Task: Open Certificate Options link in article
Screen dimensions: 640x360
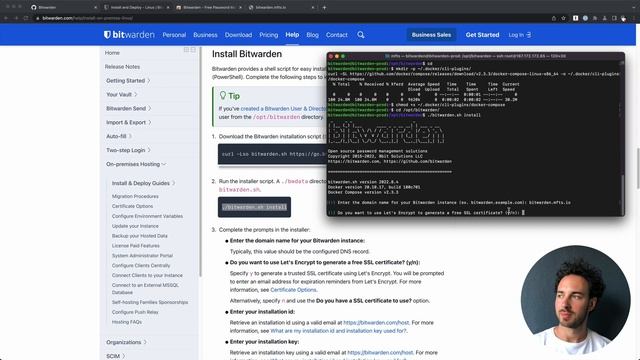Action: (x=293, y=290)
